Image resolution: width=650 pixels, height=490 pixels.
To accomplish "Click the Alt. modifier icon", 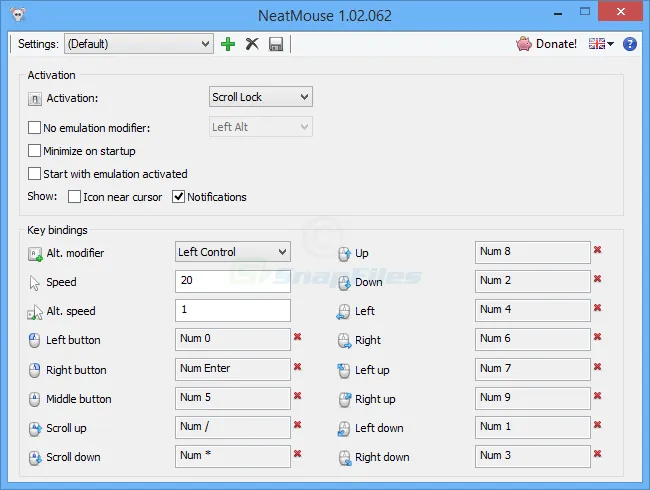I will point(35,254).
